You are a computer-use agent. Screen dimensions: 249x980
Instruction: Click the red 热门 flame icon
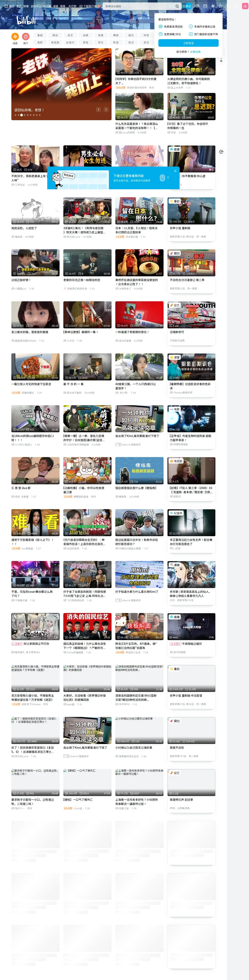click(x=26, y=37)
